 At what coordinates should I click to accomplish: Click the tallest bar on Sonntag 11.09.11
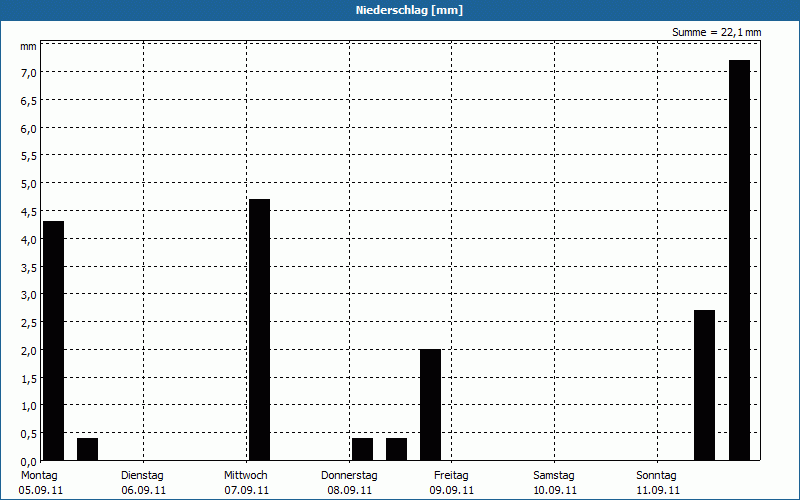click(739, 260)
